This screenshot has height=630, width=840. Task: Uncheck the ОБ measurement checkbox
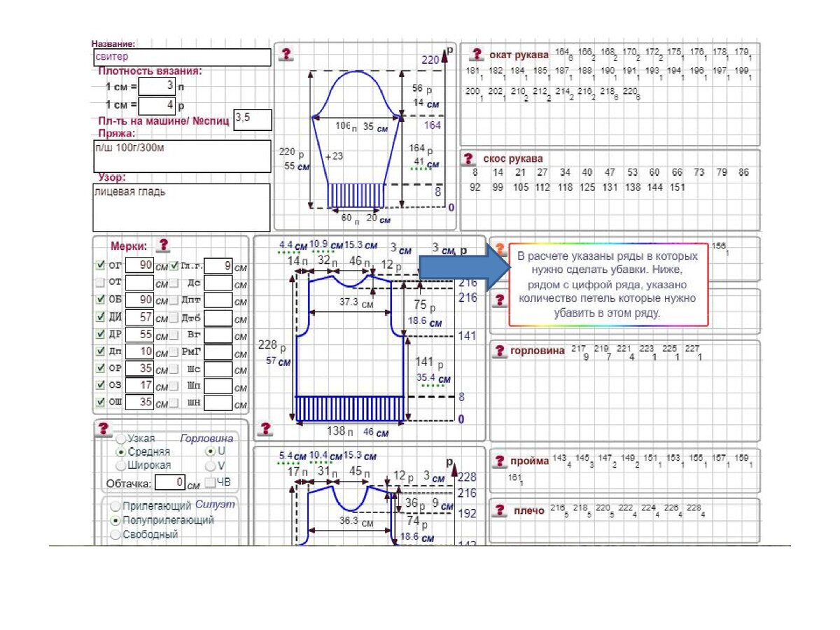100,300
